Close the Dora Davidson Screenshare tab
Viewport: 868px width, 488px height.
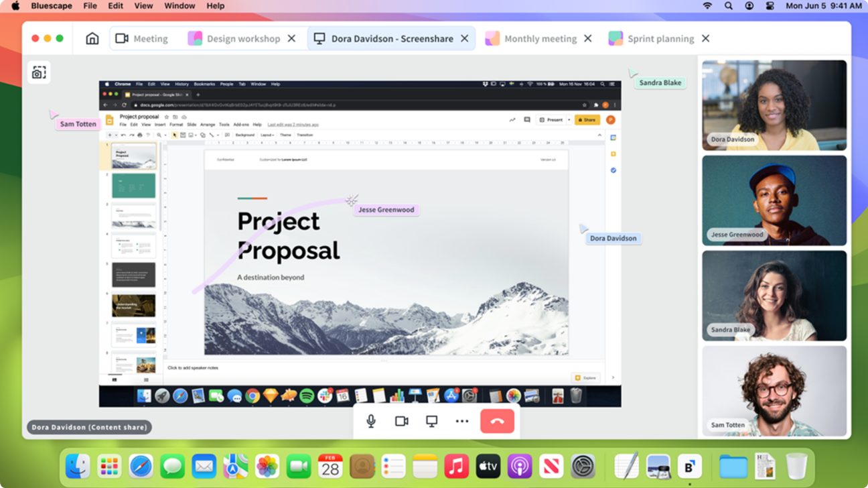point(464,39)
